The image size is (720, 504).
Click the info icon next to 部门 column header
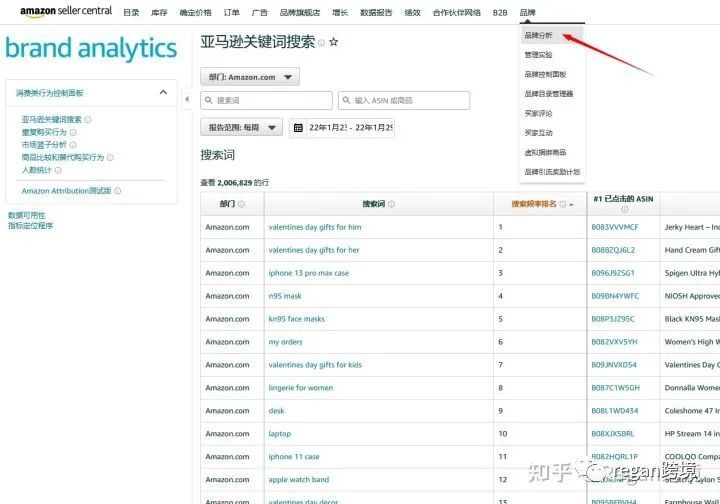point(241,204)
